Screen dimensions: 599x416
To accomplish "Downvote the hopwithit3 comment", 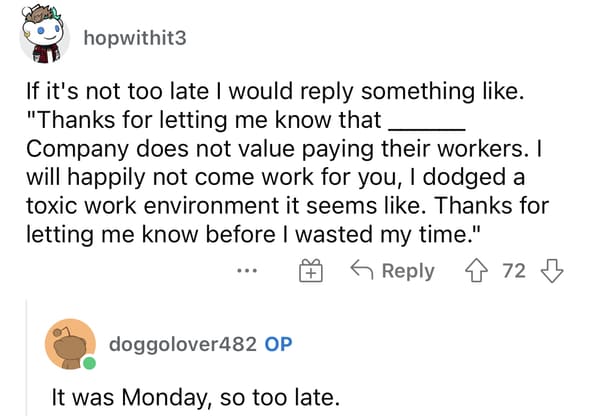I will pos(552,271).
